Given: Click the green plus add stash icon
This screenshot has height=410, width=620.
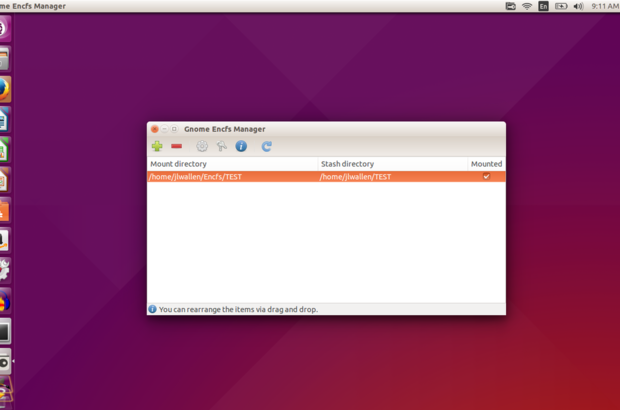Looking at the screenshot, I should click(157, 146).
